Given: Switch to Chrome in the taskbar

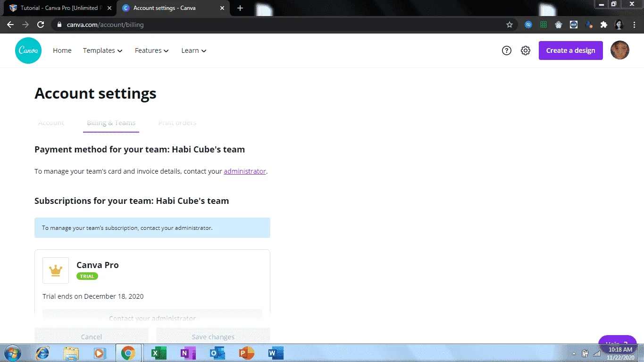Looking at the screenshot, I should click(x=128, y=353).
